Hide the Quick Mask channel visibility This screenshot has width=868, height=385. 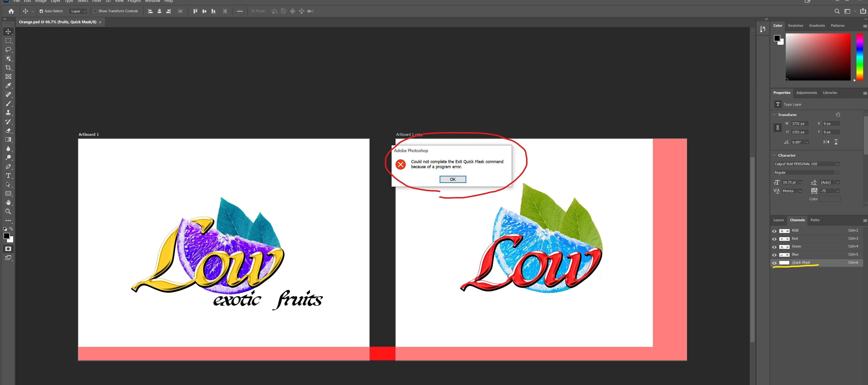point(774,263)
